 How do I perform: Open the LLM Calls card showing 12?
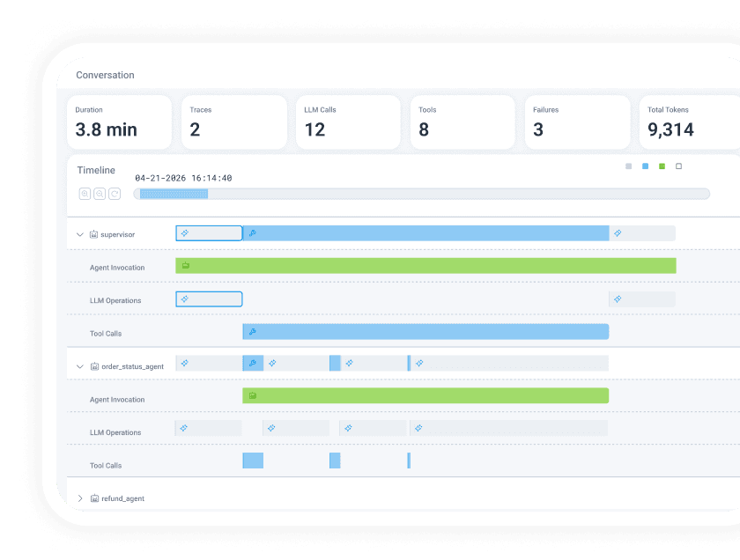(x=348, y=122)
